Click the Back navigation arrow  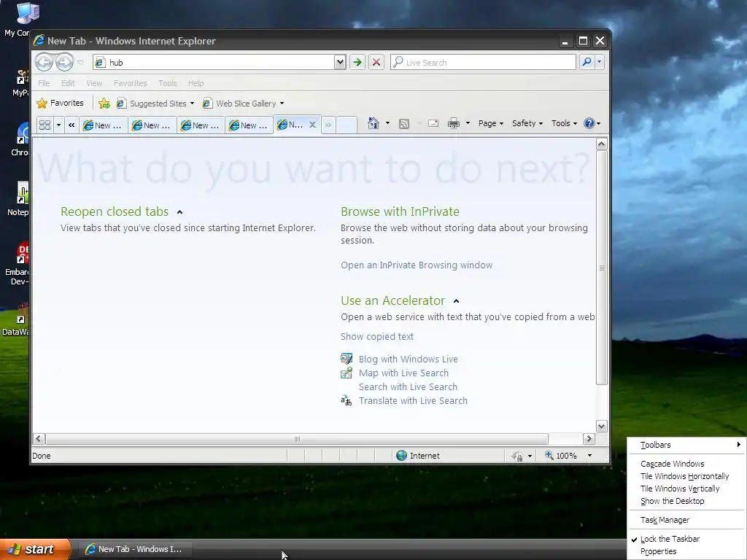coord(44,62)
